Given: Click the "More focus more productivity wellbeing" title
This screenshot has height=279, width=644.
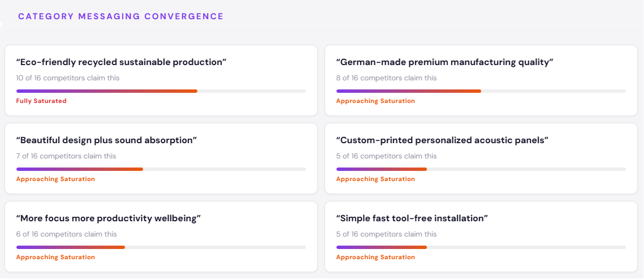Looking at the screenshot, I should 109,218.
